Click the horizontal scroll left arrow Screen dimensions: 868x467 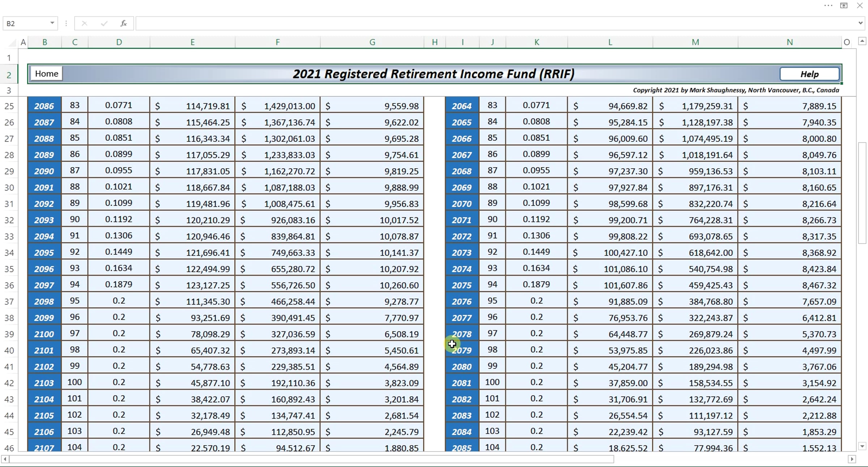[5, 459]
